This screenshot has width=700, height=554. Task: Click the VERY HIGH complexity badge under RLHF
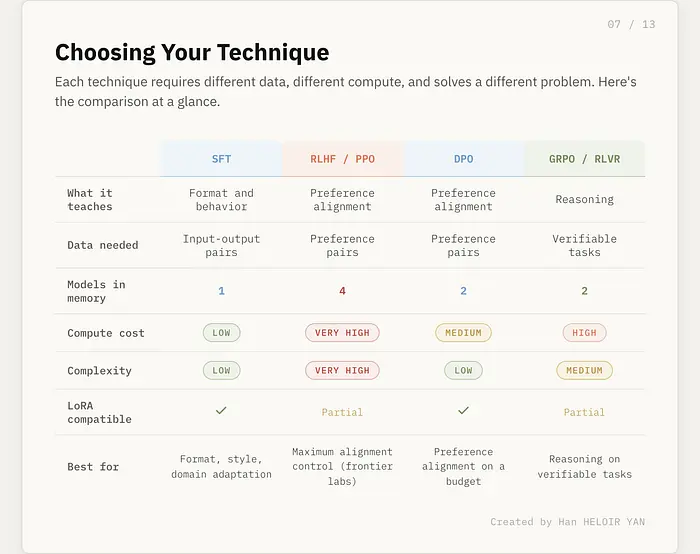342,371
